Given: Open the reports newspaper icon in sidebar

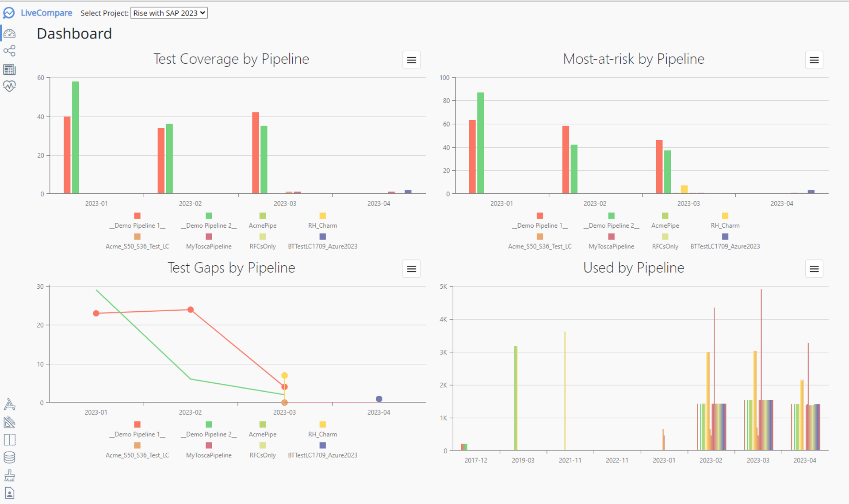Looking at the screenshot, I should tap(9, 69).
